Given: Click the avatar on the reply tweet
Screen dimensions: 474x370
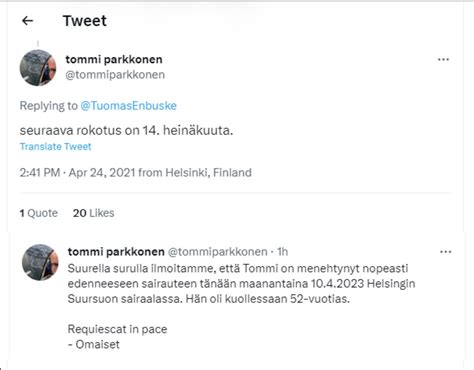Looking at the screenshot, I should (40, 262).
